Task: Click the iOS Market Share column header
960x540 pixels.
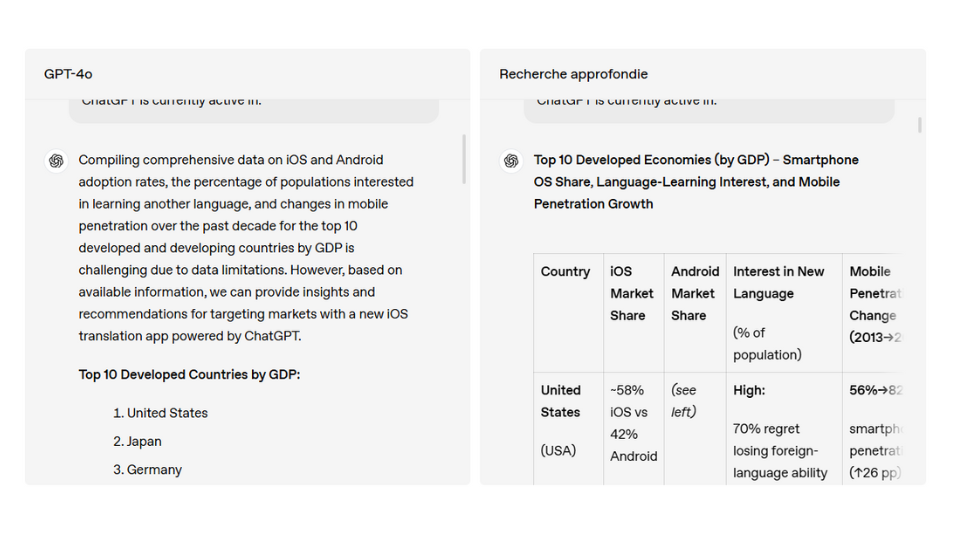Action: pyautogui.click(x=632, y=293)
